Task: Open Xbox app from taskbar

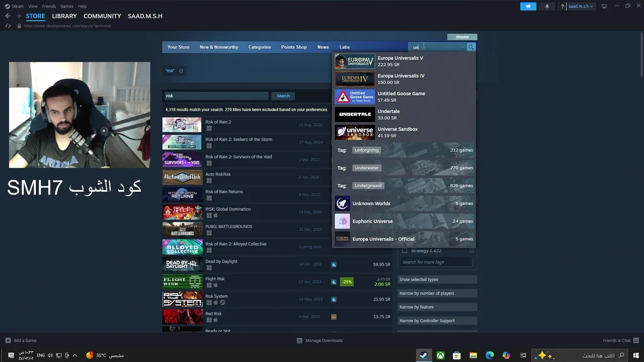Action: 440,355
